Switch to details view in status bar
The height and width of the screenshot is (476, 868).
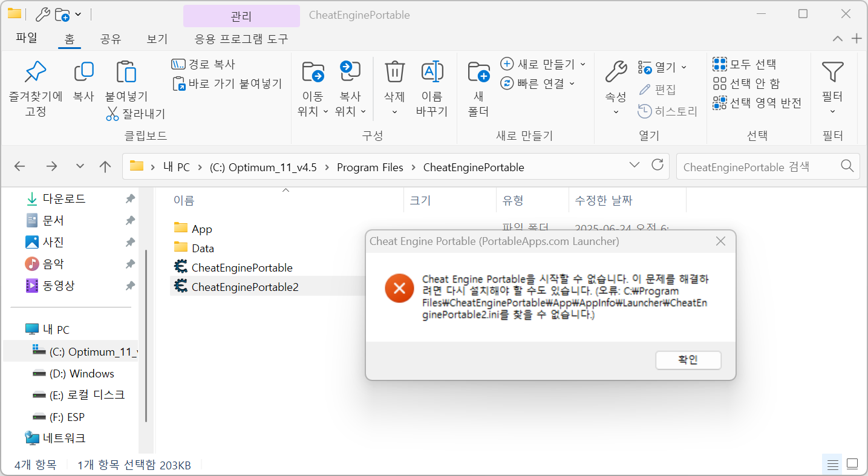click(833, 465)
